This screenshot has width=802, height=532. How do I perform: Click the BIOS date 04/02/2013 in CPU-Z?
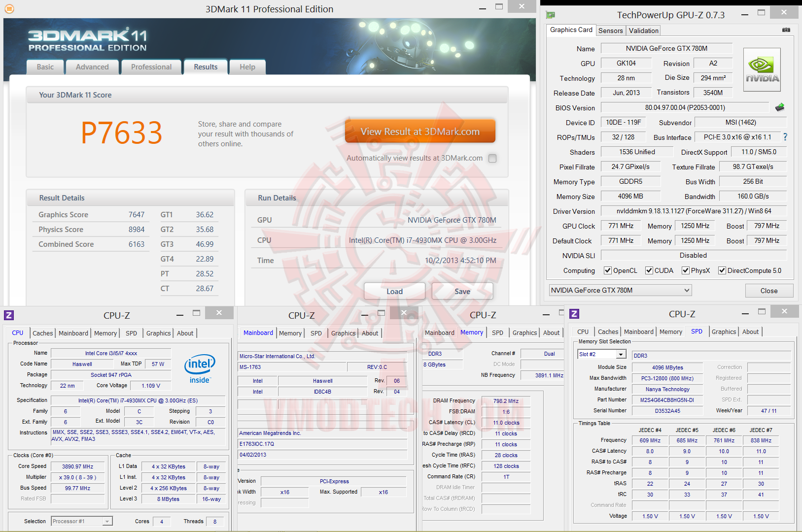[x=322, y=455]
